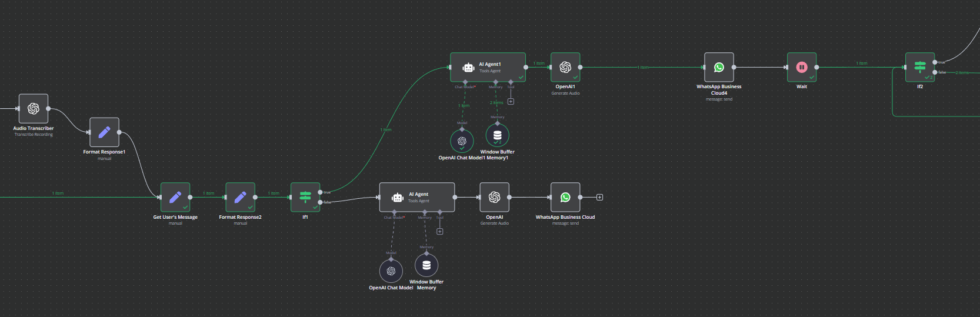Select the If2 conditional node
980x317 pixels.
point(920,67)
